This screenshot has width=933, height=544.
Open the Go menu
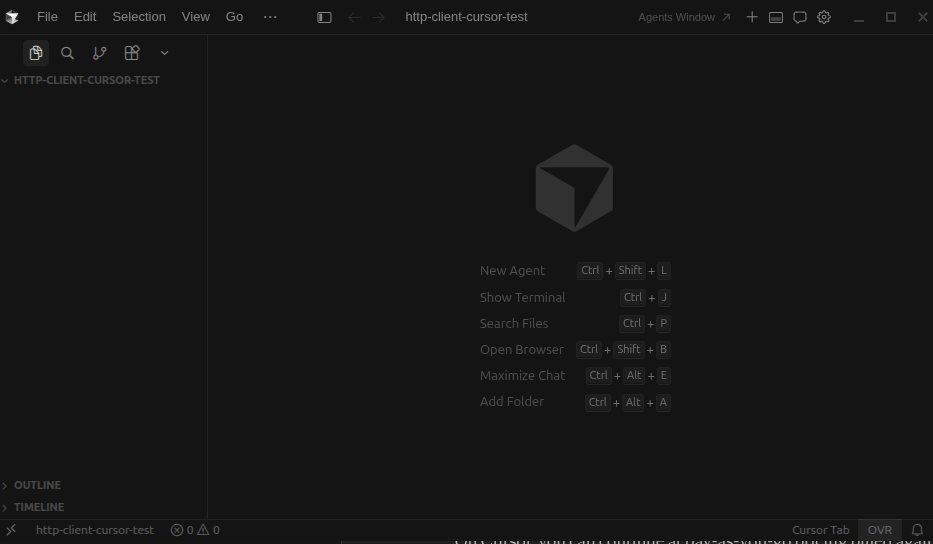[x=234, y=17]
